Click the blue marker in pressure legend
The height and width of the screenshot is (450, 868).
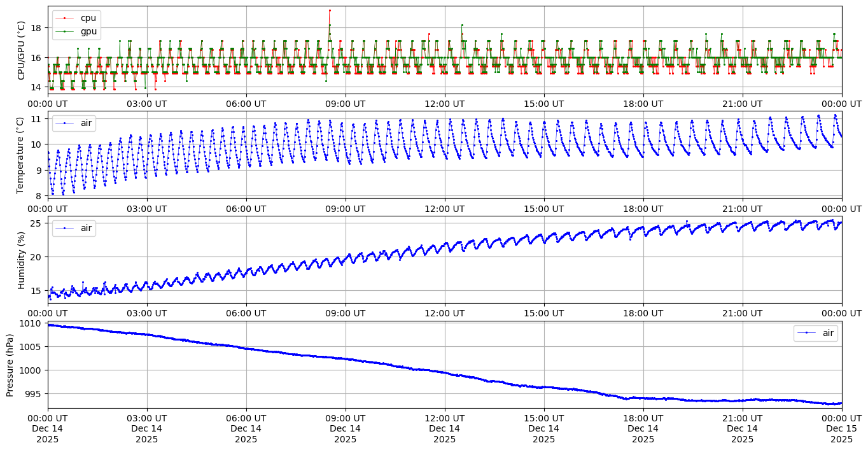click(x=806, y=333)
